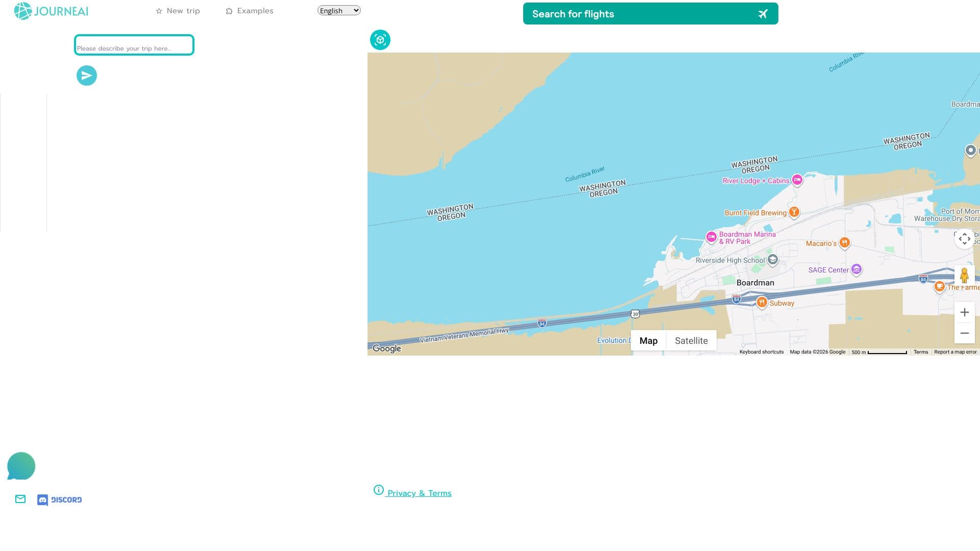Open the chat bubble widget
The width and height of the screenshot is (980, 551).
pyautogui.click(x=21, y=466)
